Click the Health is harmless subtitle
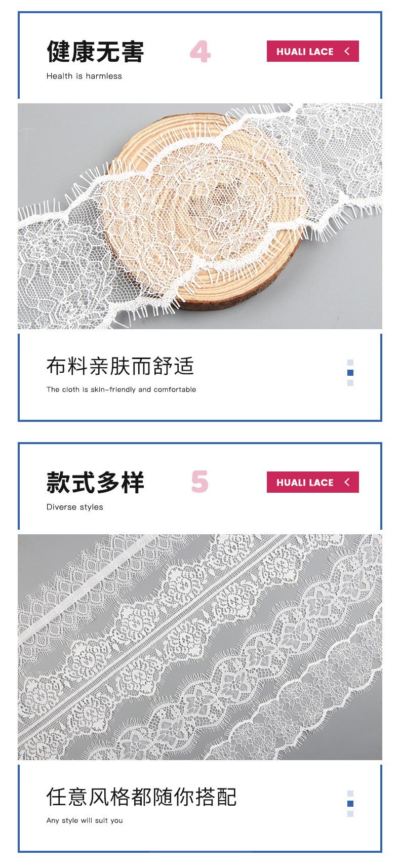The height and width of the screenshot is (868, 400). click(84, 76)
